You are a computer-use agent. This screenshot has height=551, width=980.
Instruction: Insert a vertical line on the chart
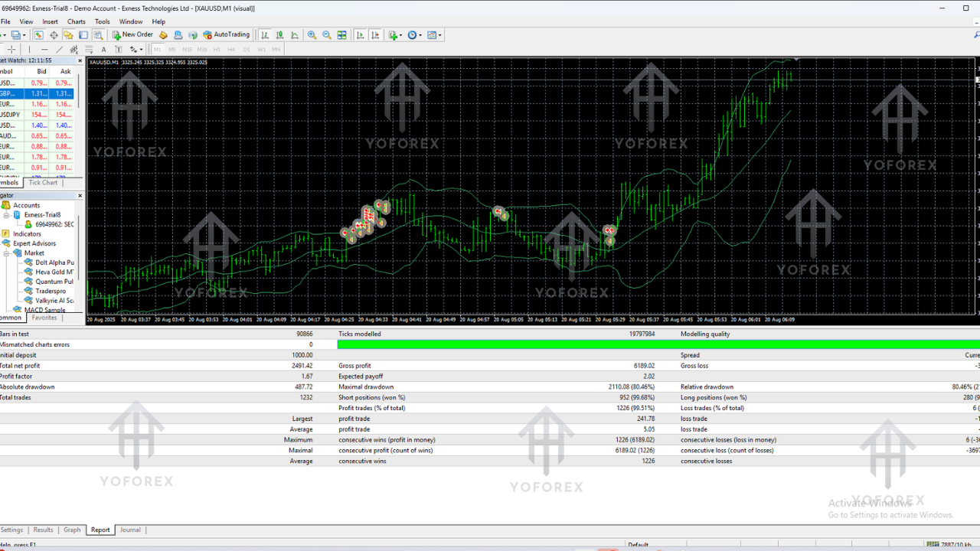pyautogui.click(x=30, y=48)
